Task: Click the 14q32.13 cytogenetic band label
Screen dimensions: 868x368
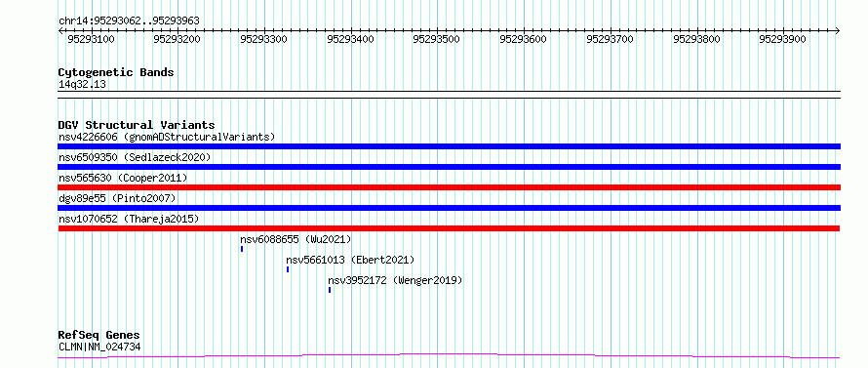Action: point(82,84)
